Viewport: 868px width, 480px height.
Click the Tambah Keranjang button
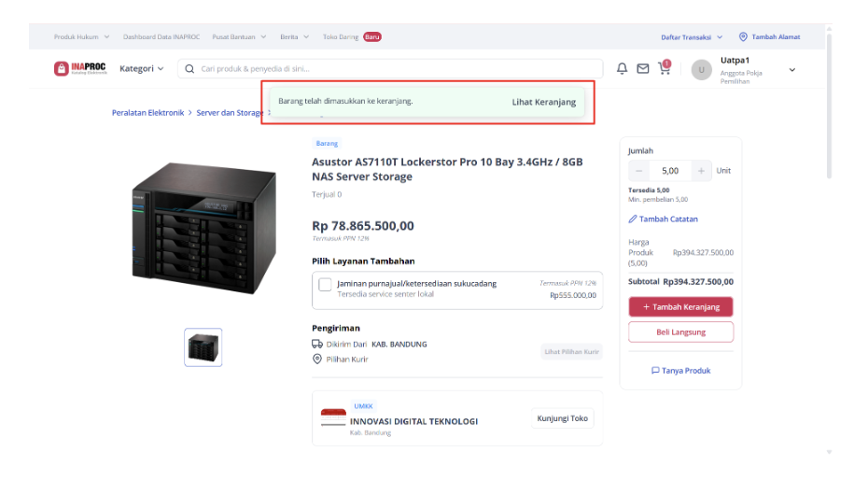(680, 306)
